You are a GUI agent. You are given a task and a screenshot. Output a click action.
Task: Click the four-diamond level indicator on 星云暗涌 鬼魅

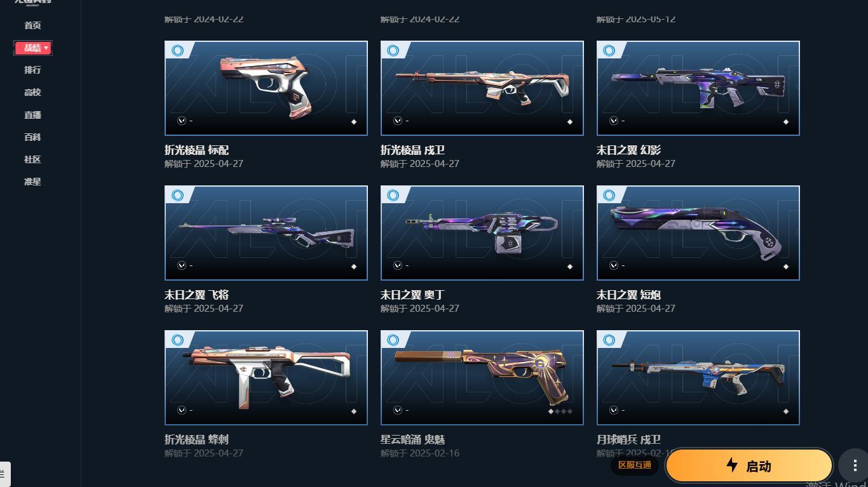click(x=560, y=411)
